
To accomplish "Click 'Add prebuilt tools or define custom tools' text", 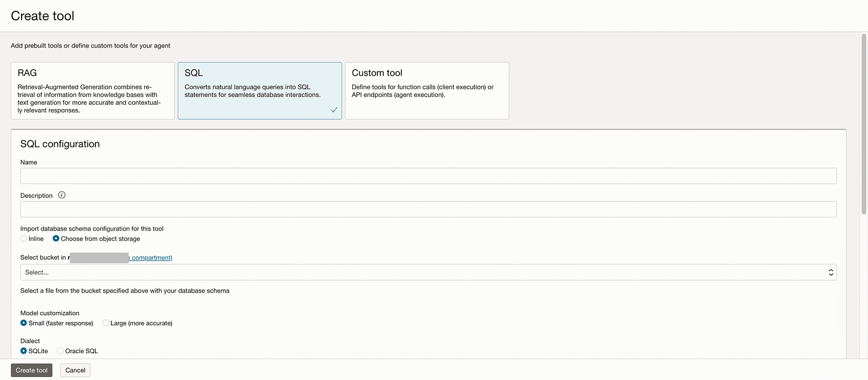I will pyautogui.click(x=91, y=45).
